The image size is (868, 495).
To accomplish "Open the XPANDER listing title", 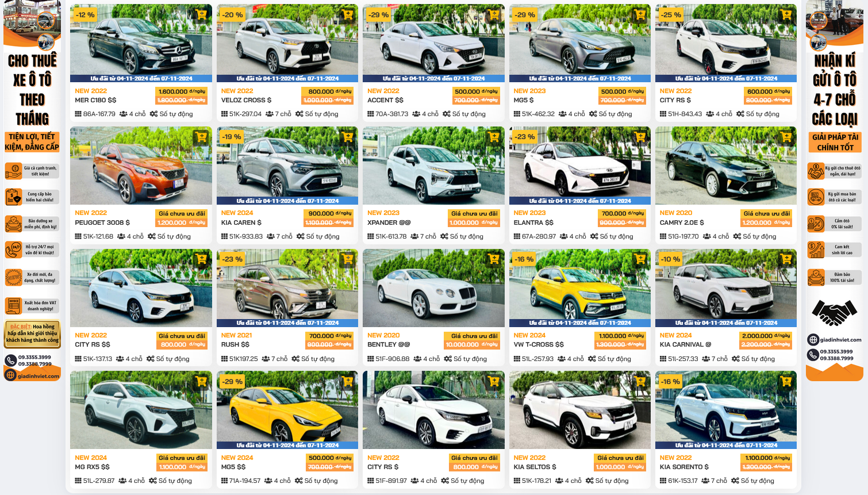I will [x=389, y=222].
